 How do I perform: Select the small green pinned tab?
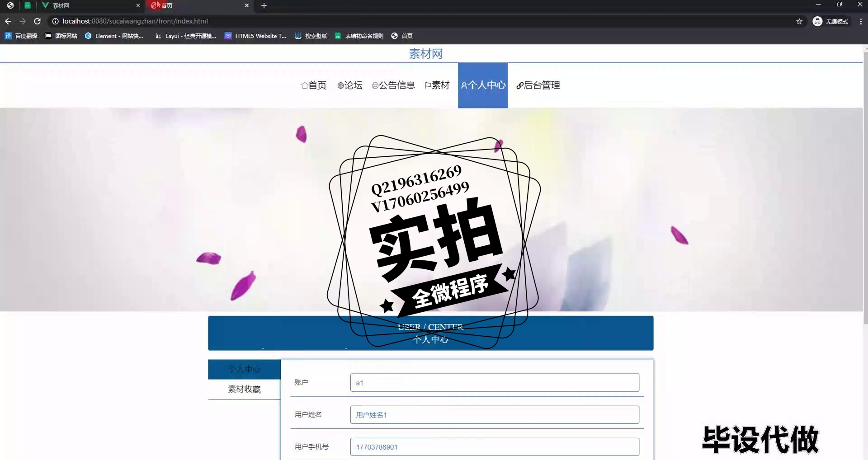coord(28,5)
